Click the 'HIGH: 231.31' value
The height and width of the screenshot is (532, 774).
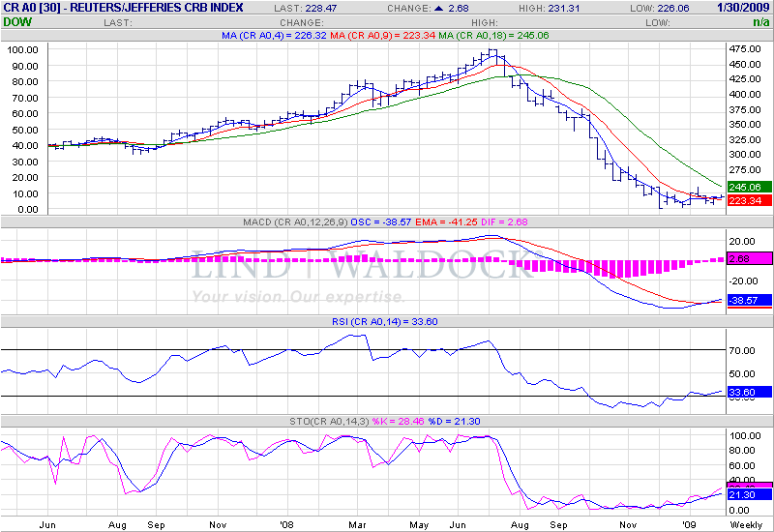[549, 9]
